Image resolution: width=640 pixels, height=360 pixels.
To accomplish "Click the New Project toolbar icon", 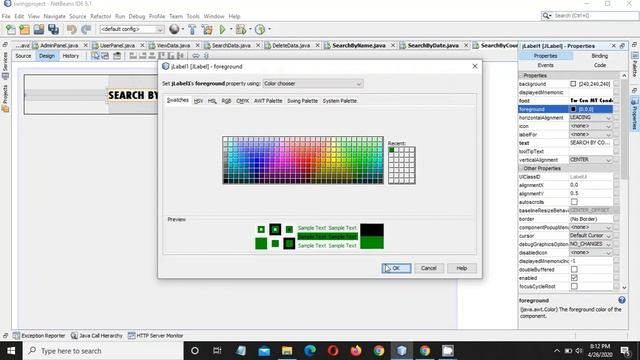I will click(24, 29).
